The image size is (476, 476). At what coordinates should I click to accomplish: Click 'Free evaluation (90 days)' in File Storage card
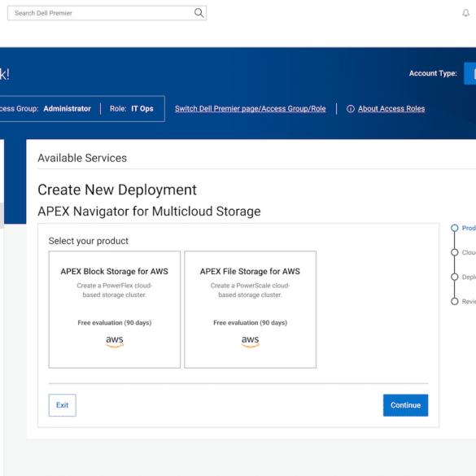250,323
